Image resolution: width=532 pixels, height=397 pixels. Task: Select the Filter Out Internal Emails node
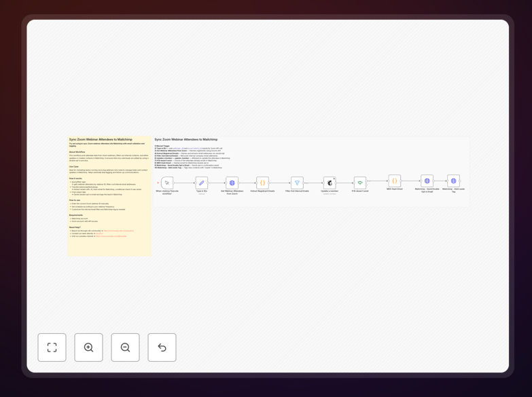[x=297, y=183]
